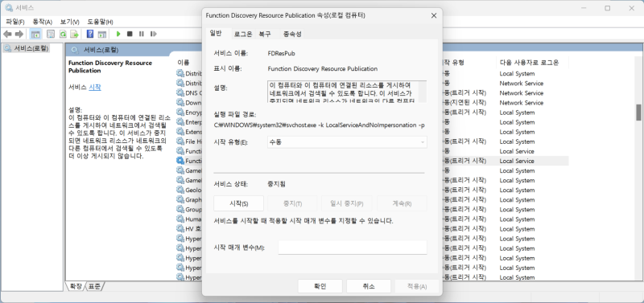Open Properties using the toolbar icon
Screen dimensions: 644x303
click(x=50, y=34)
